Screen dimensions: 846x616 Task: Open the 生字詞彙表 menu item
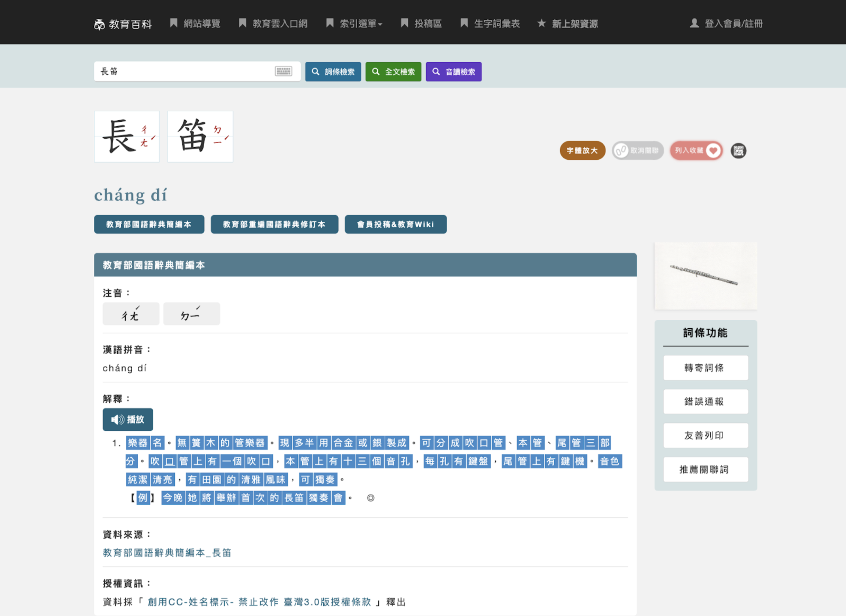[490, 24]
